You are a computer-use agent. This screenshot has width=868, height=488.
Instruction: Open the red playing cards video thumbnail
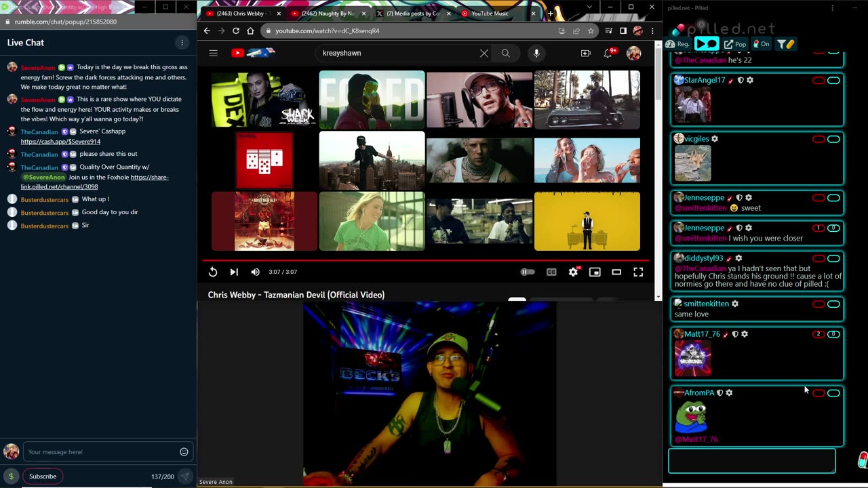pos(264,160)
